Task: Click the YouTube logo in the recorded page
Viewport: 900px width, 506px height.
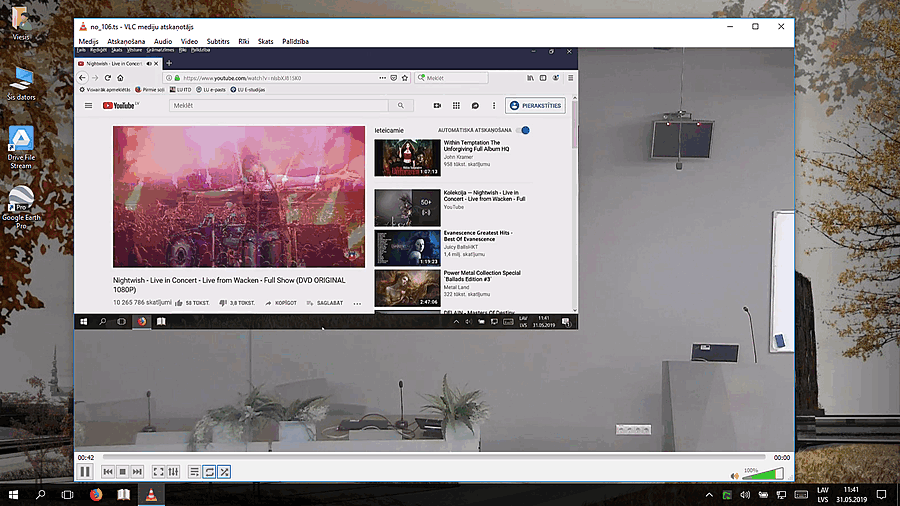Action: [x=121, y=106]
